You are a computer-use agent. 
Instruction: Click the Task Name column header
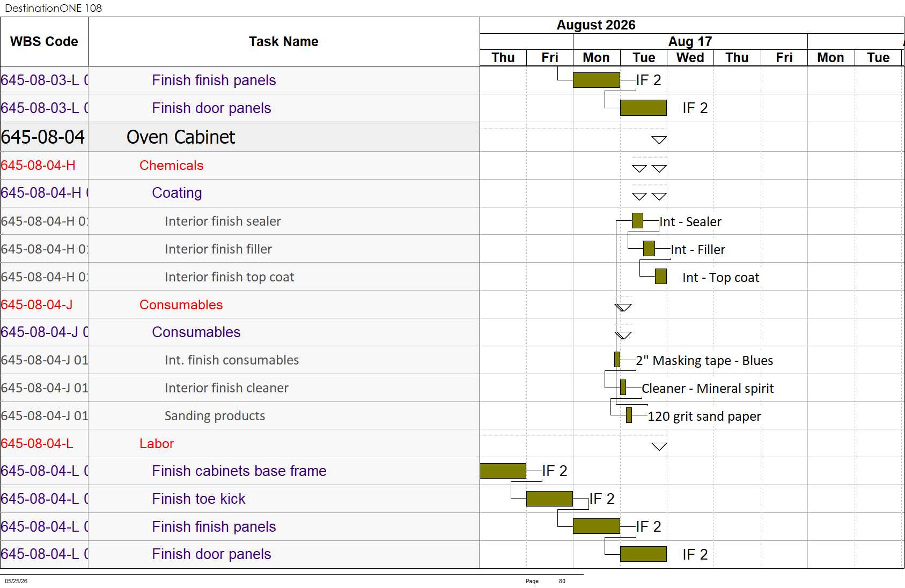[x=284, y=42]
